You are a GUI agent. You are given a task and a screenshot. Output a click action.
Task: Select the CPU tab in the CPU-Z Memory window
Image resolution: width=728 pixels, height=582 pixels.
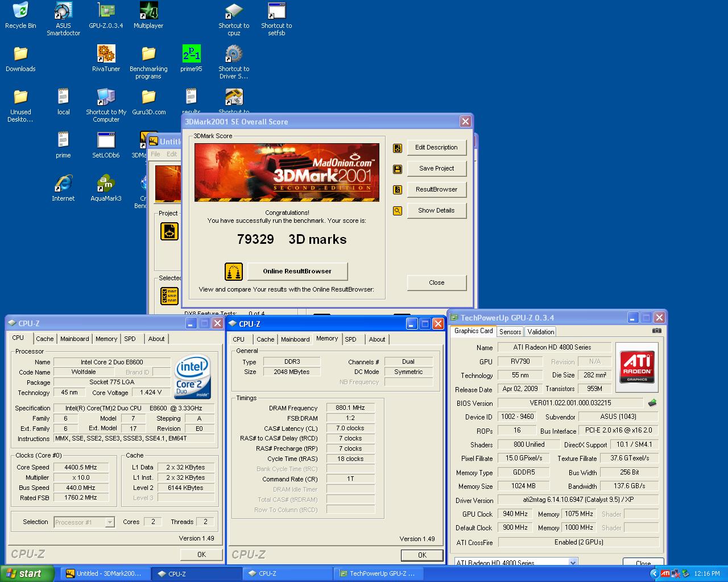pos(239,339)
